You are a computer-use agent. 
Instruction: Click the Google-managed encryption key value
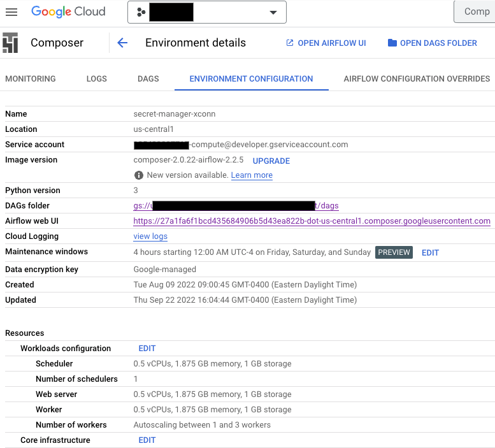coord(165,270)
